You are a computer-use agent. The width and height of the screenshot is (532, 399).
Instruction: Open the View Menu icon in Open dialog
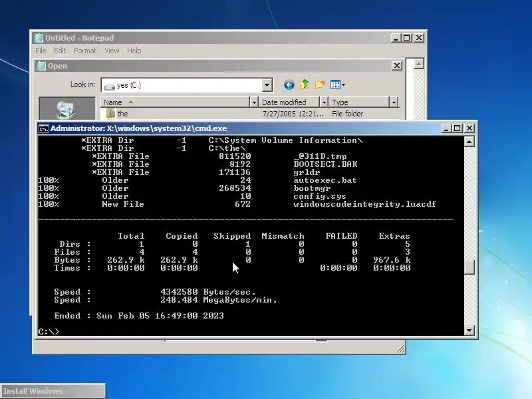pos(338,84)
